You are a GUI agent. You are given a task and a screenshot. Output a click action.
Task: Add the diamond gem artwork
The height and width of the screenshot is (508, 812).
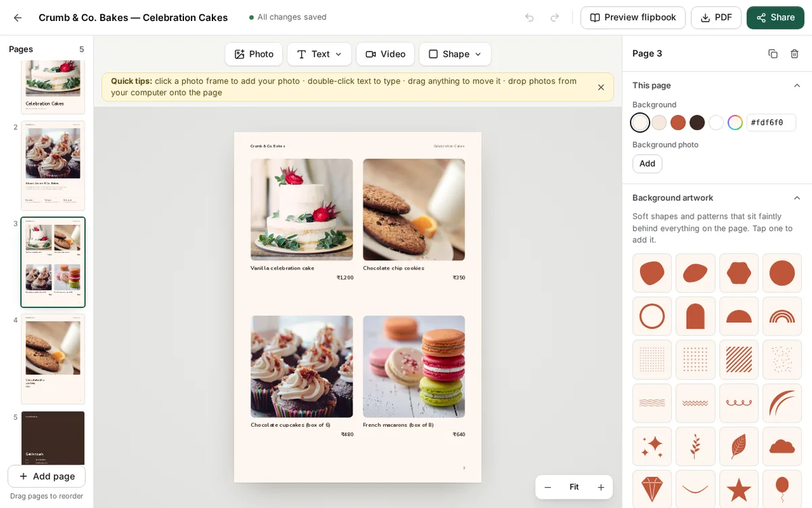click(x=652, y=489)
